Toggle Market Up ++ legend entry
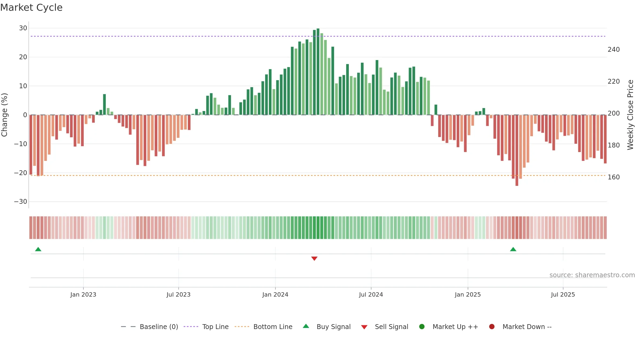 point(449,327)
